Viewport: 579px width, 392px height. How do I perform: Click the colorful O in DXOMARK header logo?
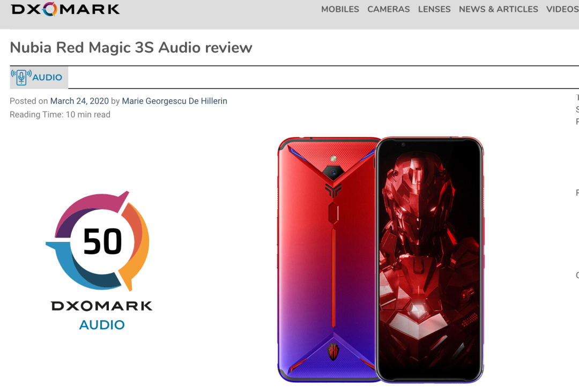(x=50, y=9)
